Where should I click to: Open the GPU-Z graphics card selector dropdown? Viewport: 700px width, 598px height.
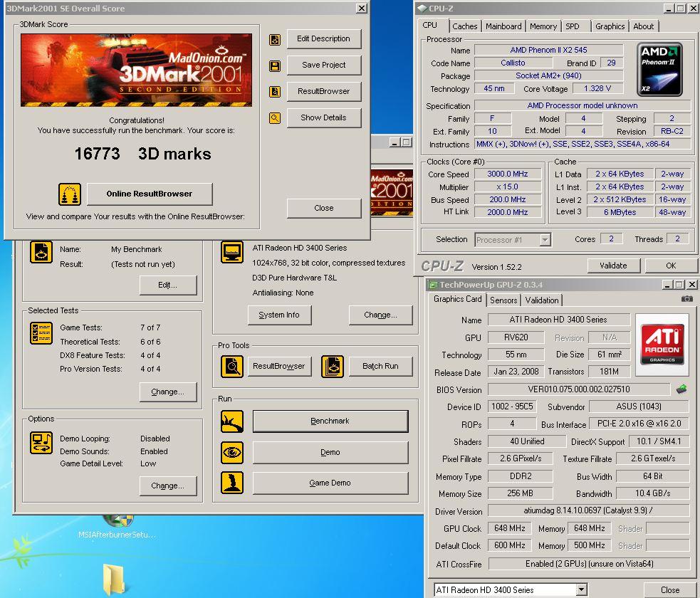point(581,590)
